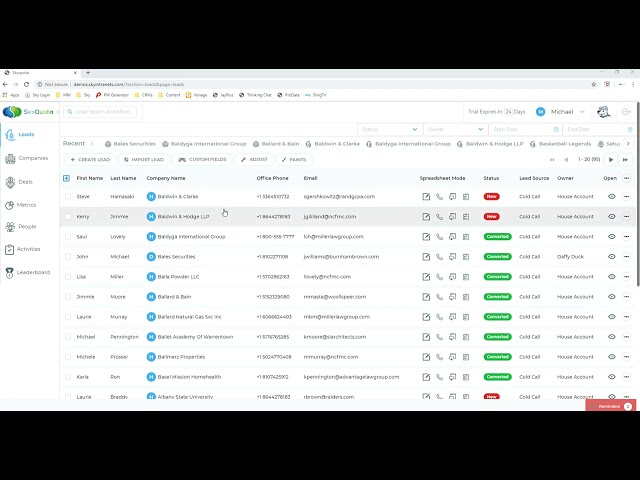Open three-dots menu for Lisa Miller row

tap(627, 277)
